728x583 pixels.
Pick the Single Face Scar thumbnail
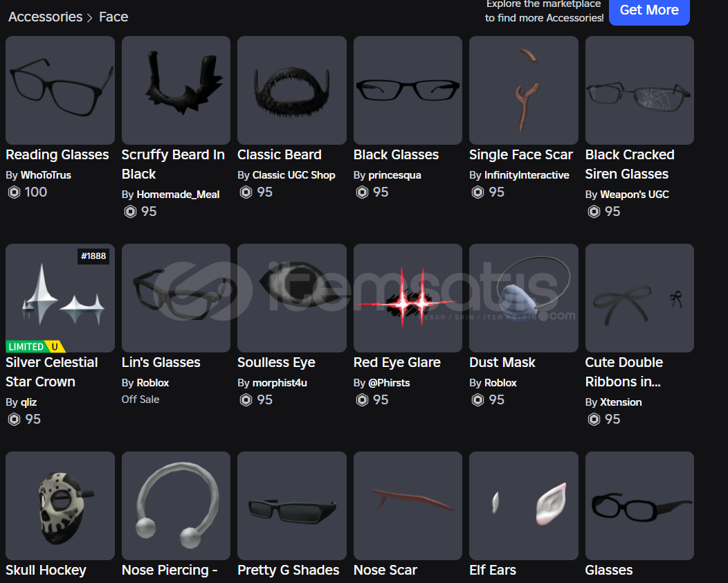[x=524, y=90]
